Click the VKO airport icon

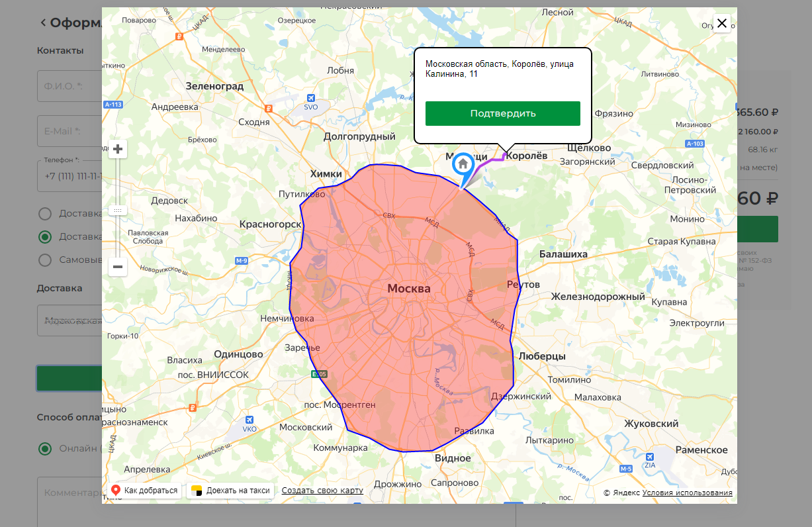[249, 420]
